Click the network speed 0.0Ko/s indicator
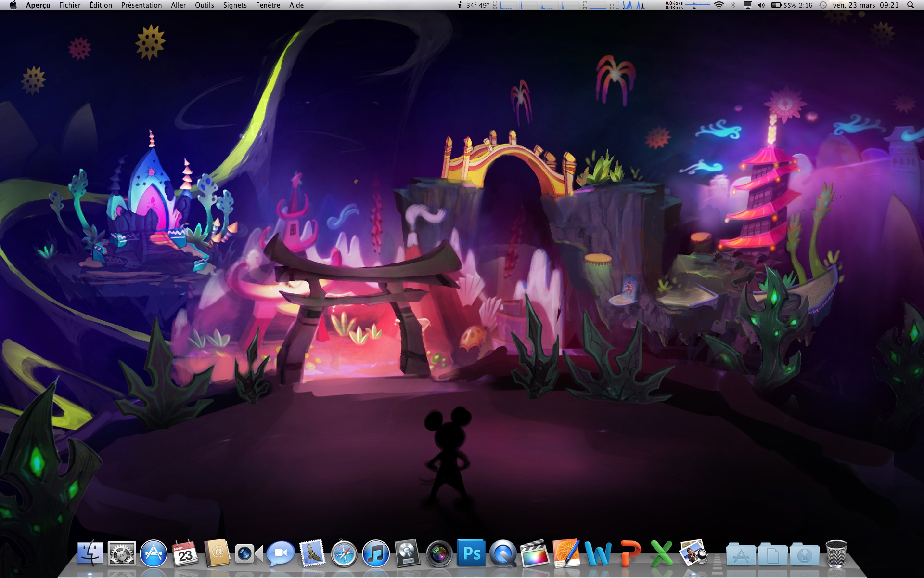This screenshot has height=578, width=924. tap(674, 5)
